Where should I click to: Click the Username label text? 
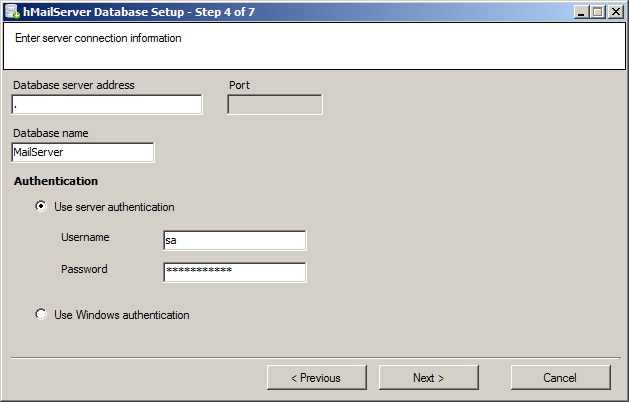click(x=85, y=237)
